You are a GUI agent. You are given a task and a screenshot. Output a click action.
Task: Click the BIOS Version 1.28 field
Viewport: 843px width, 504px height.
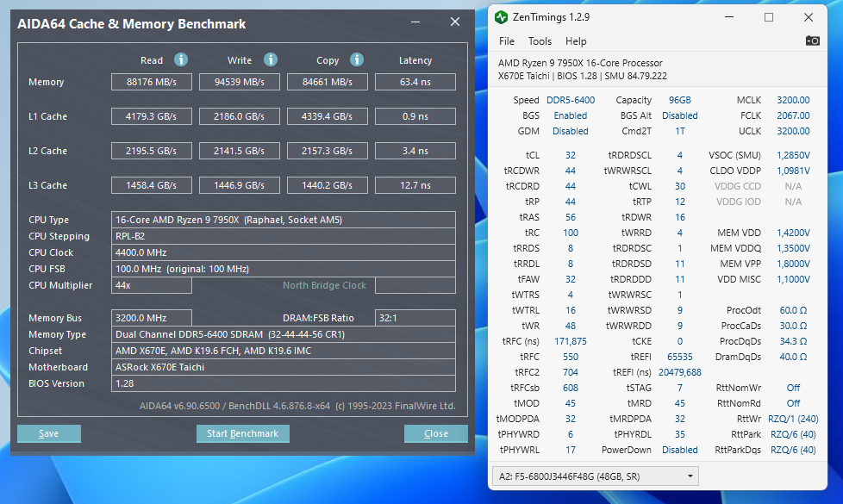point(284,383)
